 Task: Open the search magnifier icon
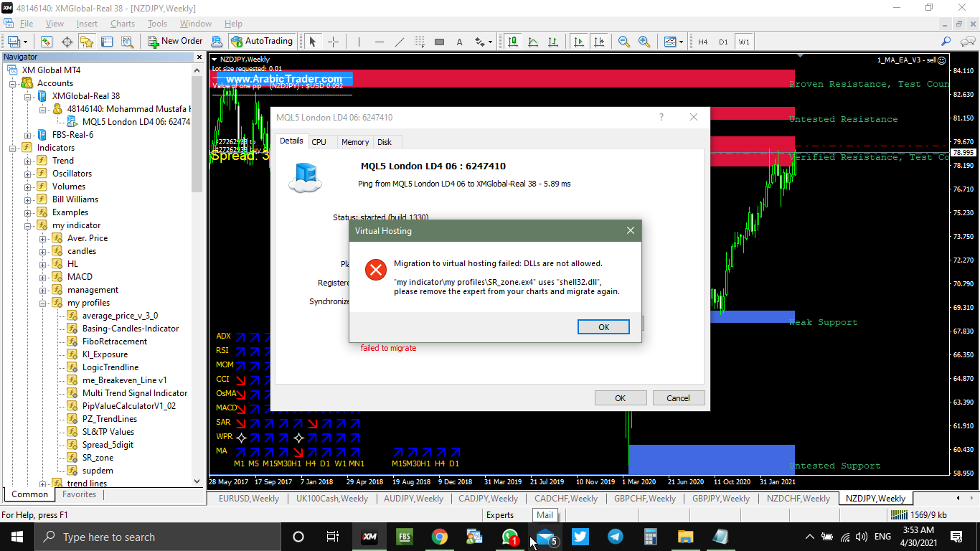946,42
